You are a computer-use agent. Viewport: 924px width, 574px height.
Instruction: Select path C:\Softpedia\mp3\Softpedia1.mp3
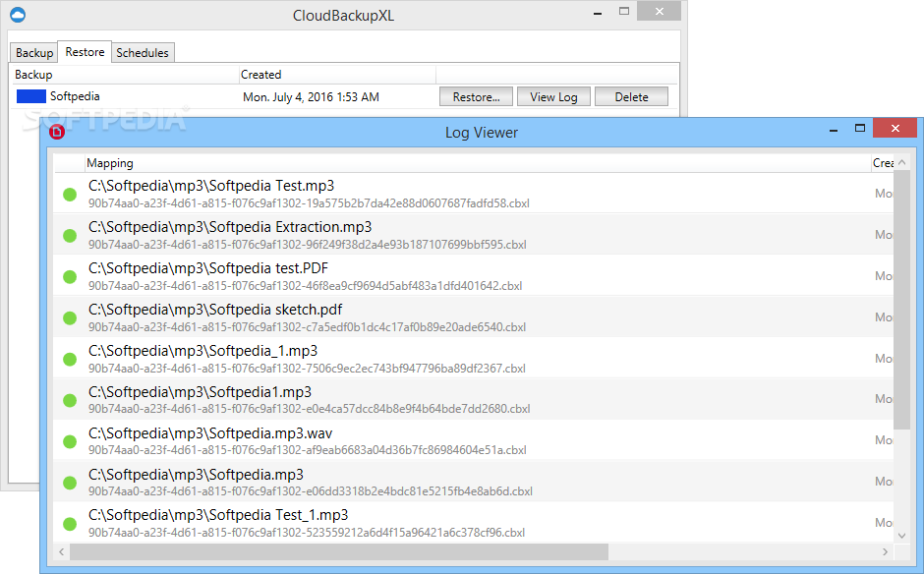point(200,392)
